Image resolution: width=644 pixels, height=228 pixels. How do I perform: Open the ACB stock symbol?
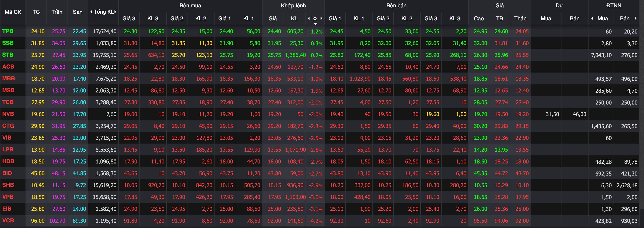click(8, 67)
